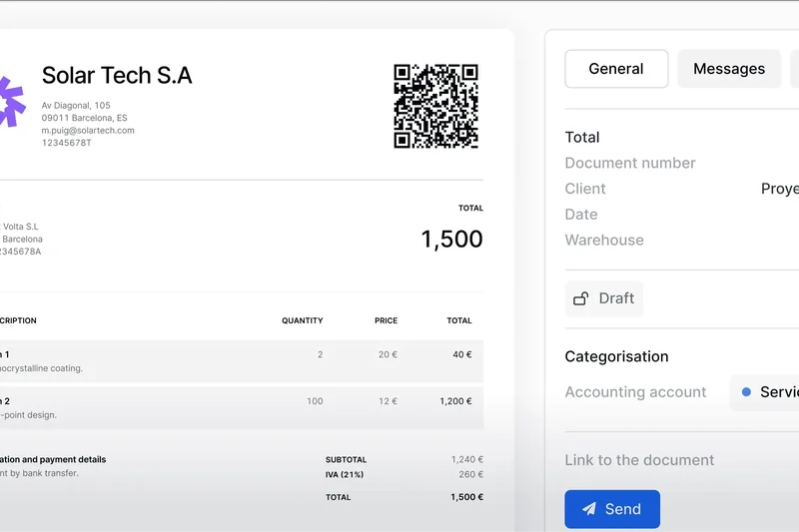This screenshot has width=799, height=532.
Task: Click the QR code on the invoice
Action: [435, 107]
